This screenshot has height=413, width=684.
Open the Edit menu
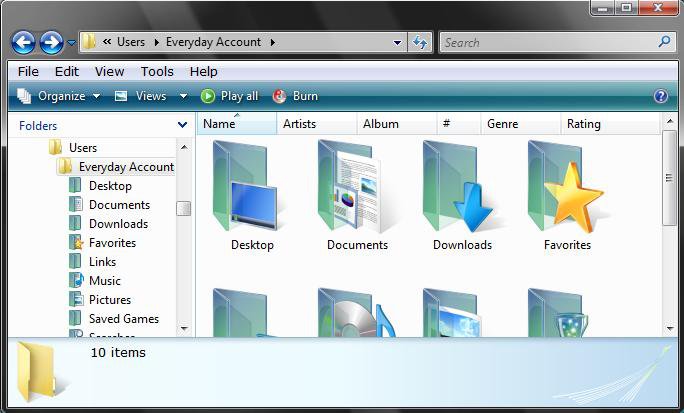[x=67, y=72]
